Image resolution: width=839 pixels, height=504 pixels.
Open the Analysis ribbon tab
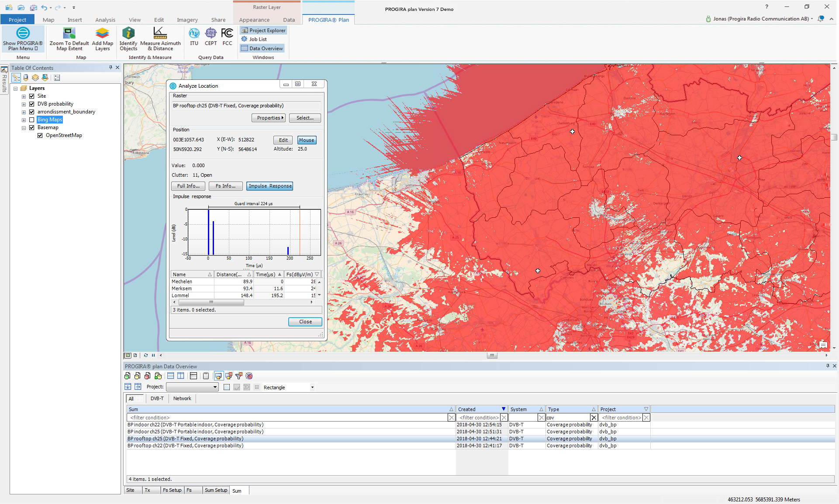tap(105, 20)
